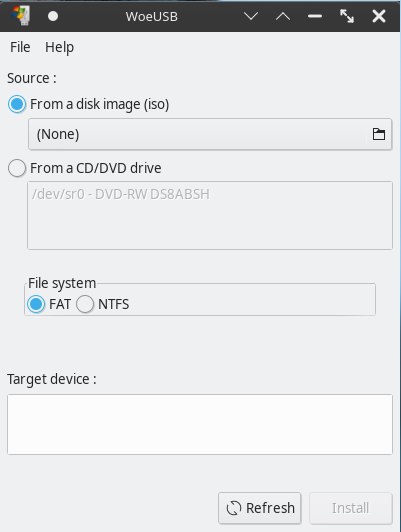Select /dev/sr0 DVD-RW DS8ABSH entry
Viewport: 401px width, 532px height.
pyautogui.click(x=121, y=194)
